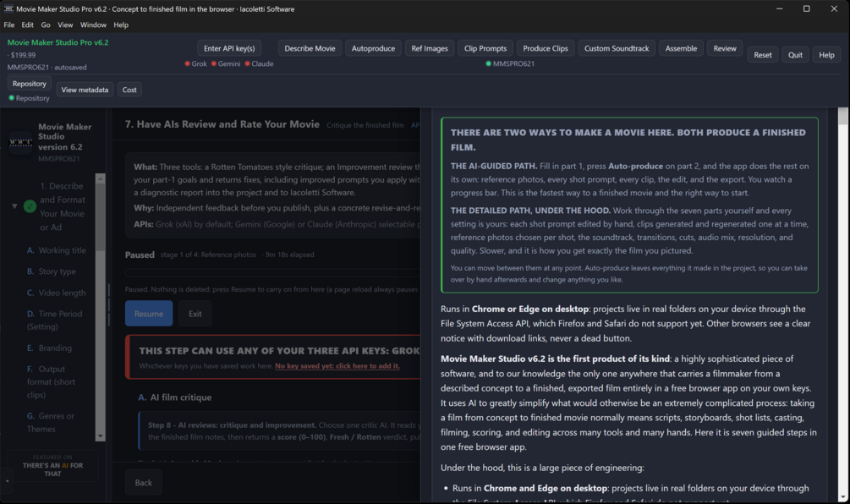Click the autoproduce progress bar
The image size is (850, 504).
(272, 272)
